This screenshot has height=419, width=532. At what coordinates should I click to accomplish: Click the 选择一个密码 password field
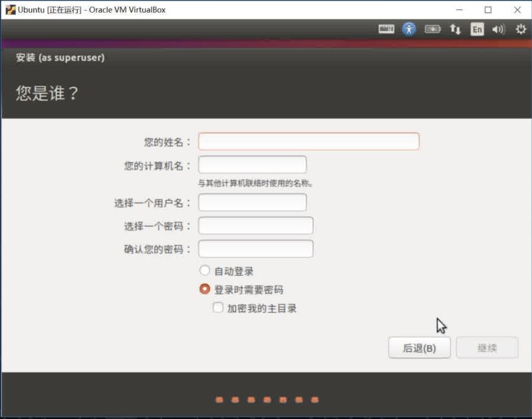pos(255,226)
